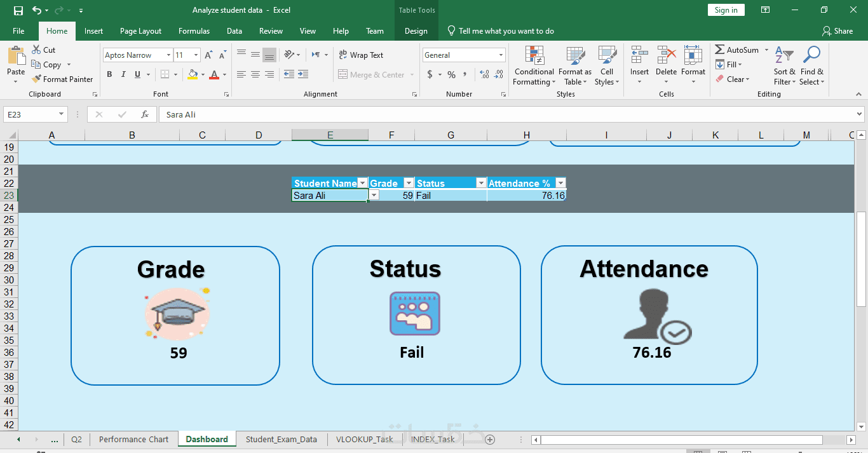The height and width of the screenshot is (453, 868).
Task: Open the font name dropdown Aptos Narrow
Action: coord(168,55)
